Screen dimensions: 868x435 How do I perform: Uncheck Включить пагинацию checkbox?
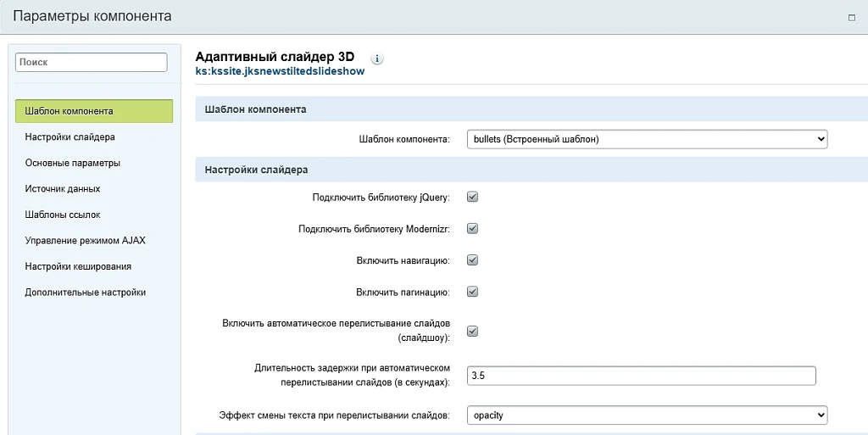tap(472, 291)
